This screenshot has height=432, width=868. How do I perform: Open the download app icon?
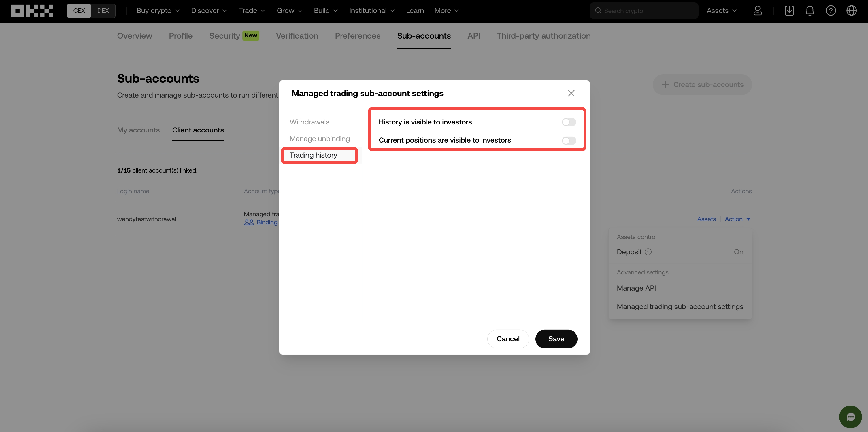point(789,10)
